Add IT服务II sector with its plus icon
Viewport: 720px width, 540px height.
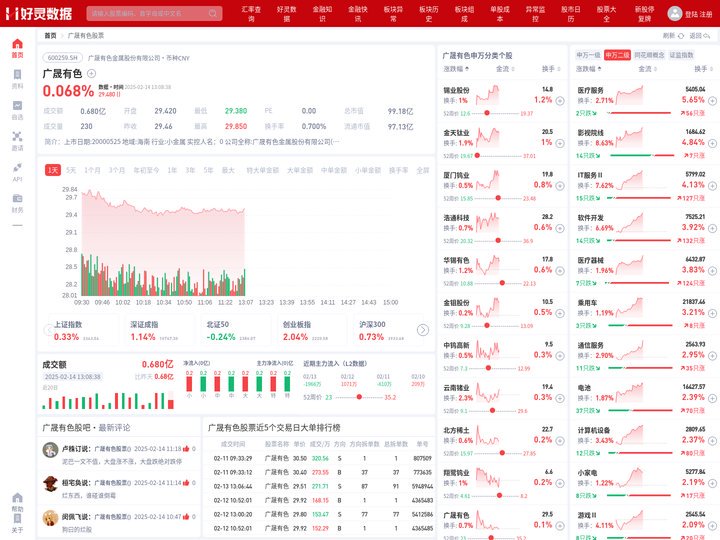coord(712,186)
